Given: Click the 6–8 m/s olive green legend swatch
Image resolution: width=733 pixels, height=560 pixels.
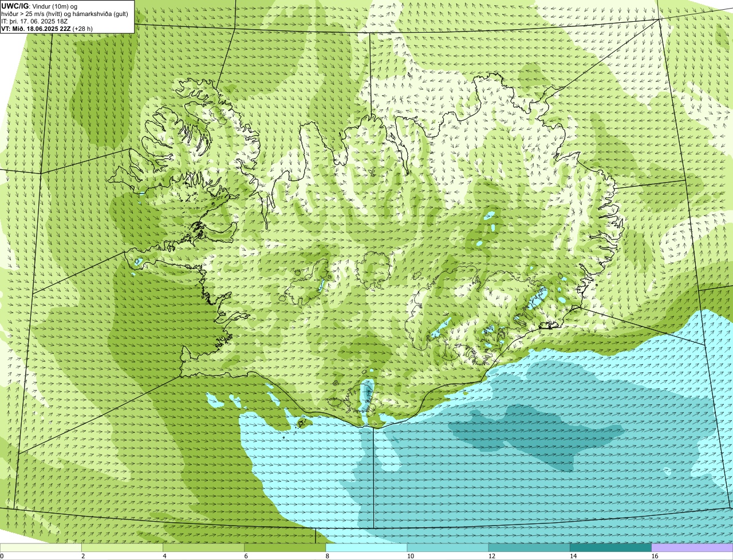Looking at the screenshot, I should 285,547.
